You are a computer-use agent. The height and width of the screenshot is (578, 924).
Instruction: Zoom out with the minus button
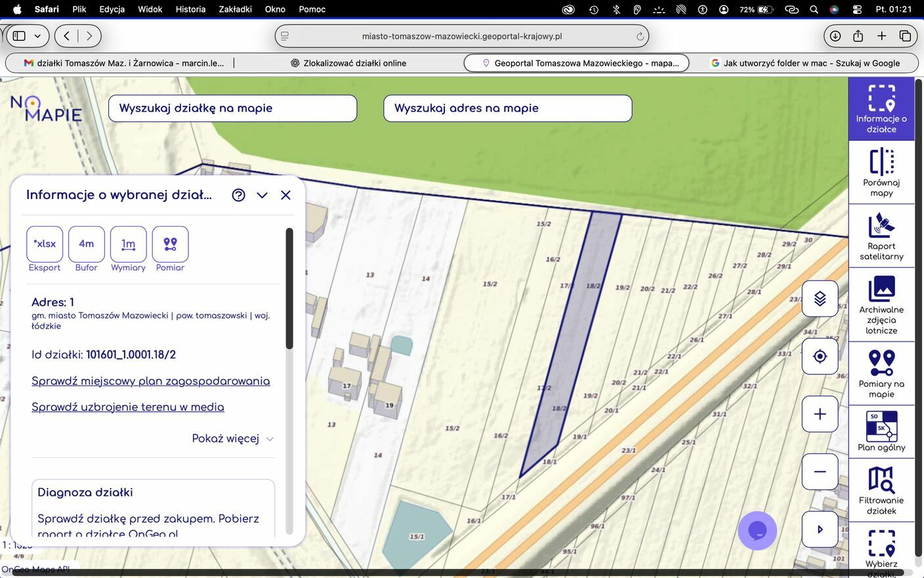coord(820,472)
